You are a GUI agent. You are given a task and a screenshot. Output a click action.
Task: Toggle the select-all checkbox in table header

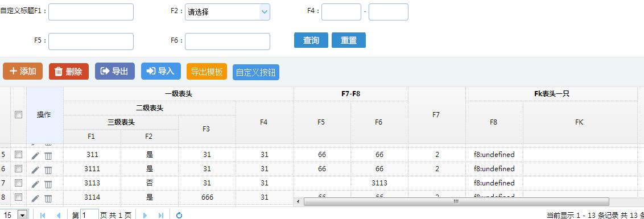tap(18, 115)
